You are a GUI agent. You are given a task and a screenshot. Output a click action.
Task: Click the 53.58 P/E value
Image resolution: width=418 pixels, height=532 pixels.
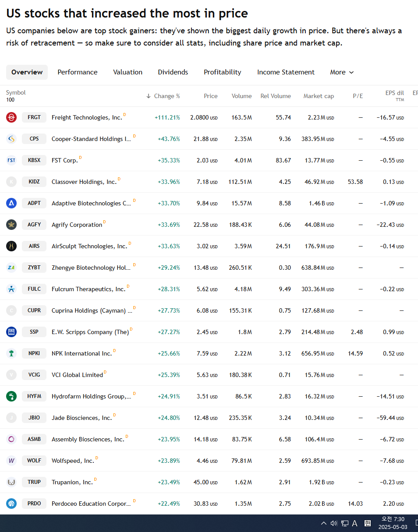point(355,182)
